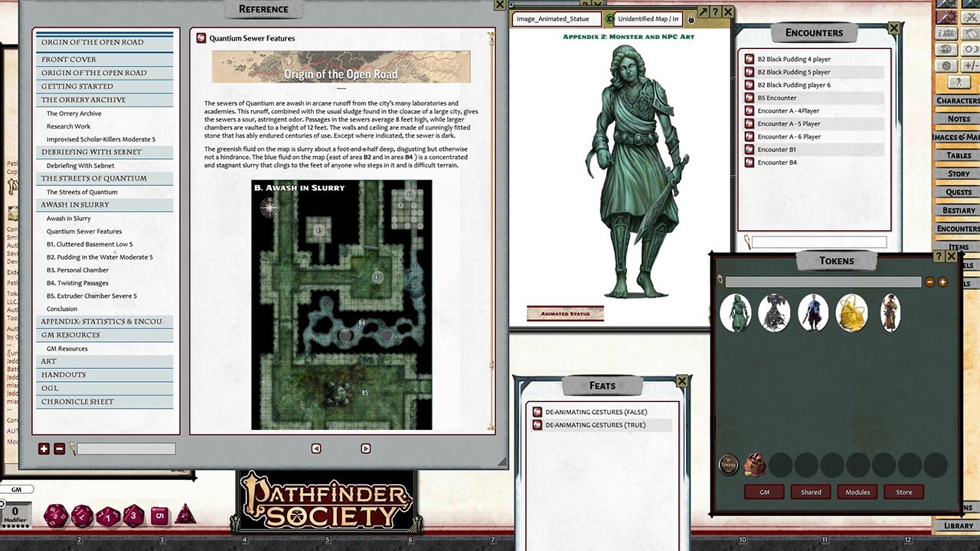Toggle the GM token filter
This screenshot has height=551, width=980.
point(763,492)
